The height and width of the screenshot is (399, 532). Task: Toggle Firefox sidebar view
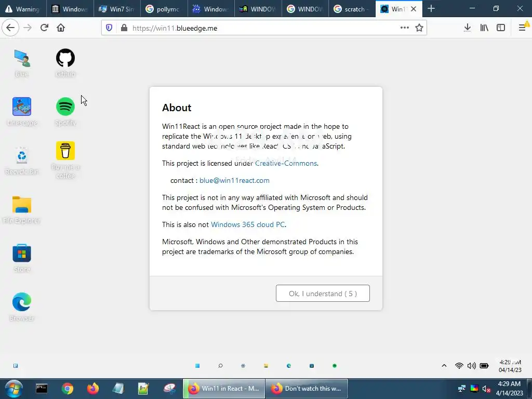click(501, 28)
